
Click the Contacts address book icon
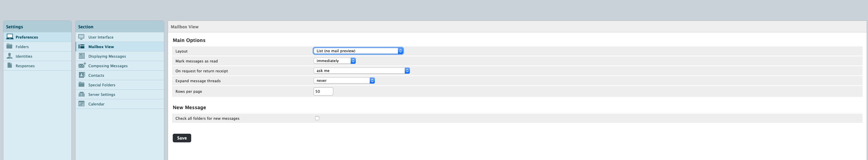pyautogui.click(x=82, y=75)
